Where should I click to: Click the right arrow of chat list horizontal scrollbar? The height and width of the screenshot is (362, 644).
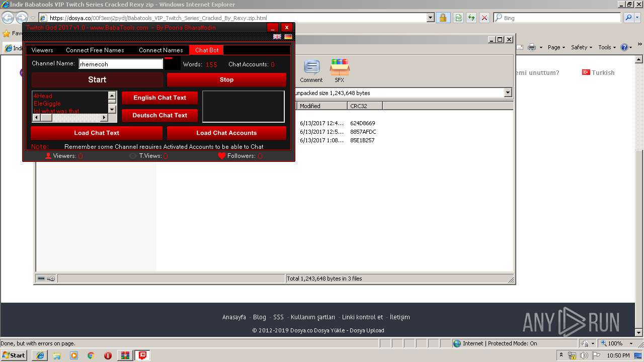(x=104, y=118)
